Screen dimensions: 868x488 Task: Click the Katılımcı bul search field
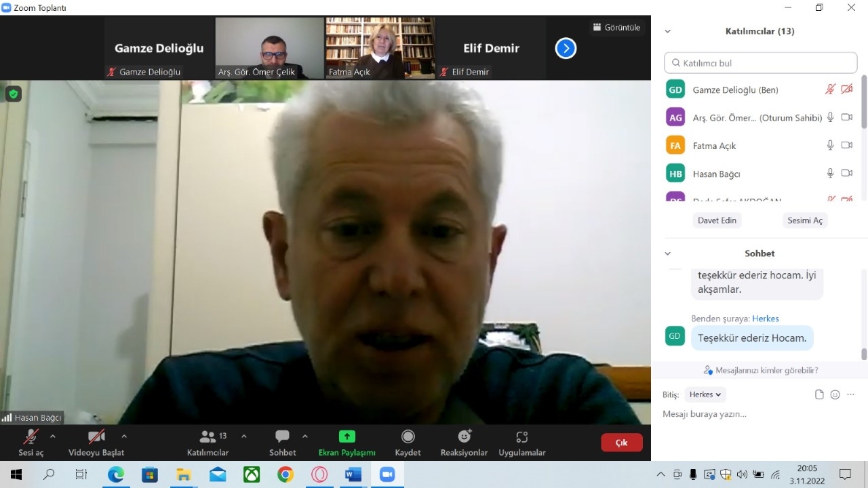point(761,63)
